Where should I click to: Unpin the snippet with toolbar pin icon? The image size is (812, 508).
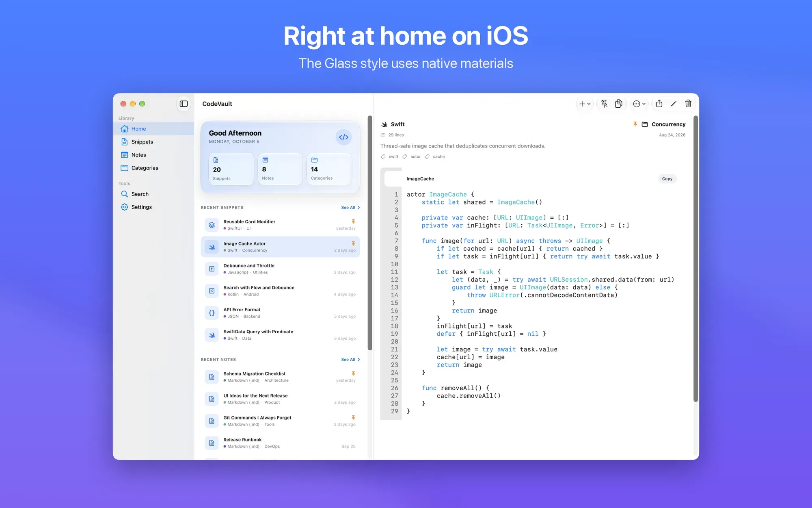click(604, 104)
